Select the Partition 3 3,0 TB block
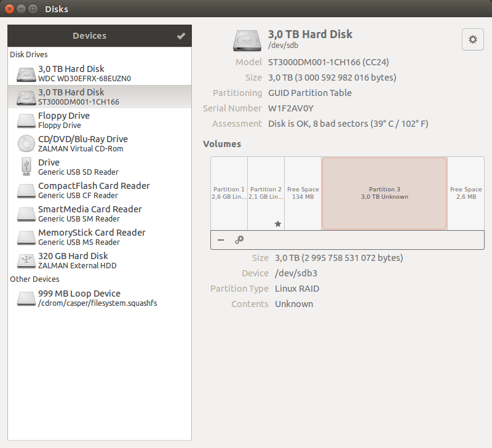This screenshot has width=492, height=448. tap(384, 193)
